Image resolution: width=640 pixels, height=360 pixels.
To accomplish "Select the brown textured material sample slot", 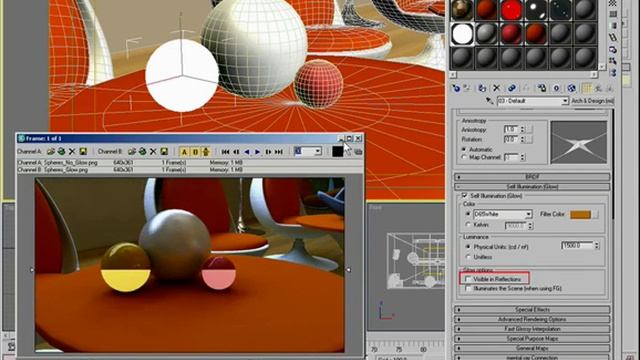I will coord(462,9).
